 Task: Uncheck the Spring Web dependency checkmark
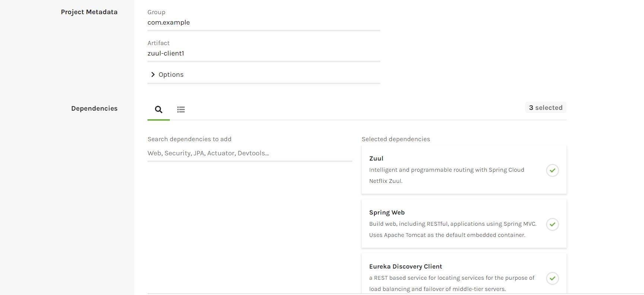[x=552, y=225]
